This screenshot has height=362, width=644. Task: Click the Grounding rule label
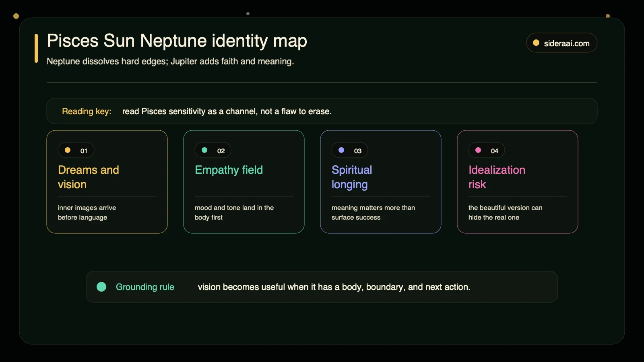click(x=145, y=287)
